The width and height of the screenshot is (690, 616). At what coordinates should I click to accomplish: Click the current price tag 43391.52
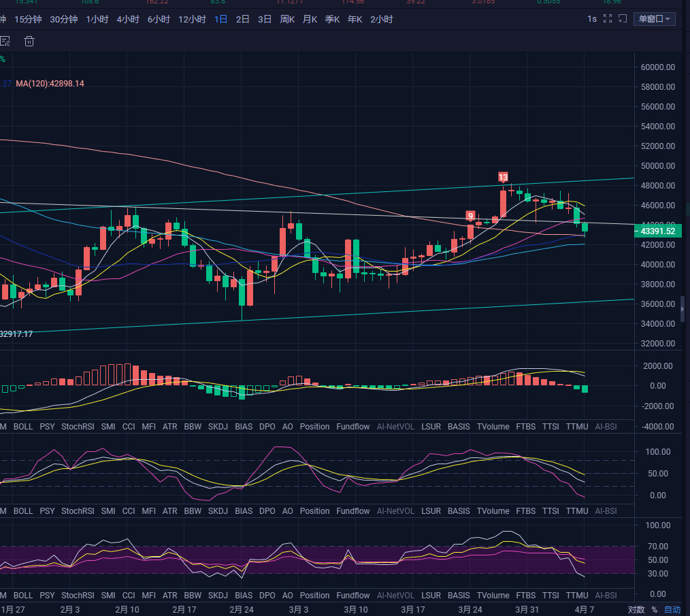658,231
